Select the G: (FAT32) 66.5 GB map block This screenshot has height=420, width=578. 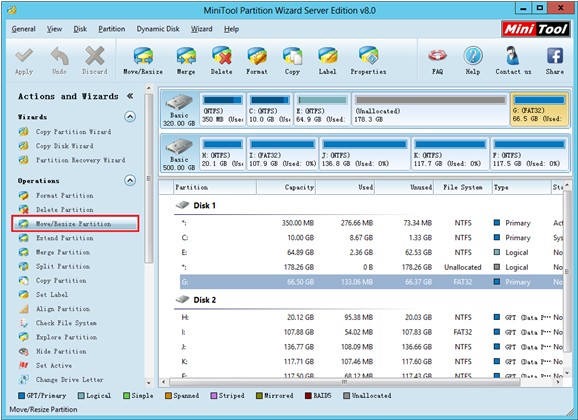click(539, 110)
